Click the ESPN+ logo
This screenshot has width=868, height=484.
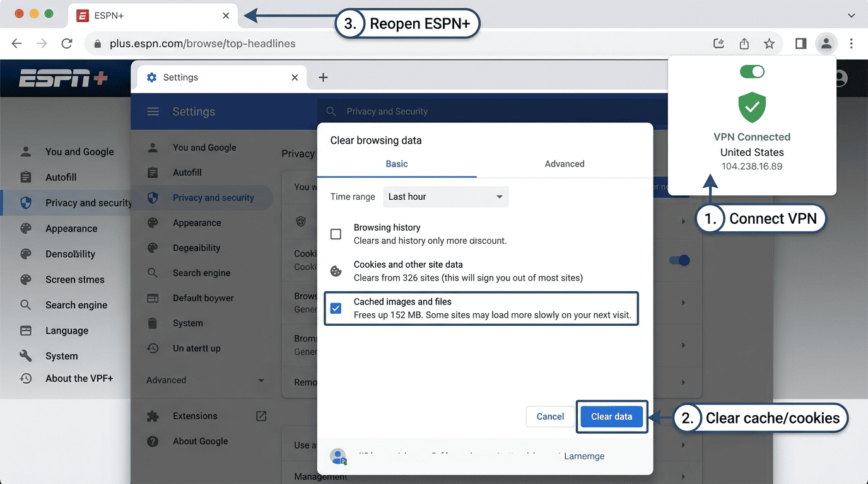pyautogui.click(x=63, y=79)
